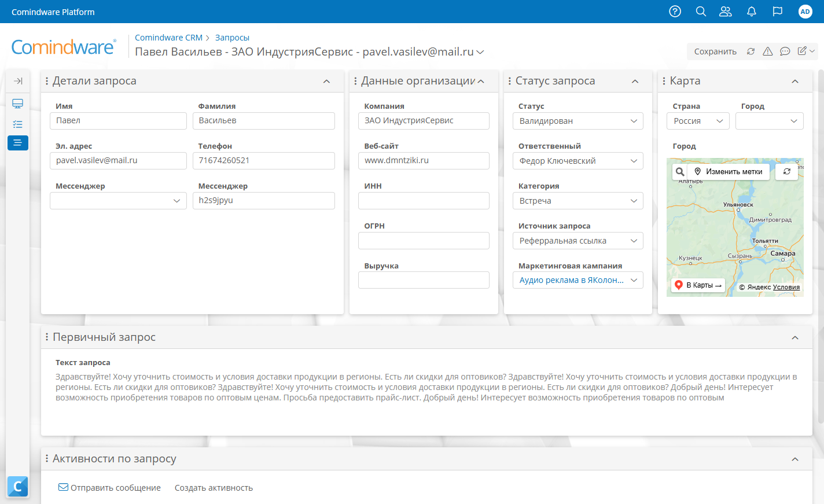The width and height of the screenshot is (824, 504).
Task: Click the Веб-сайт input field
Action: pyautogui.click(x=424, y=161)
